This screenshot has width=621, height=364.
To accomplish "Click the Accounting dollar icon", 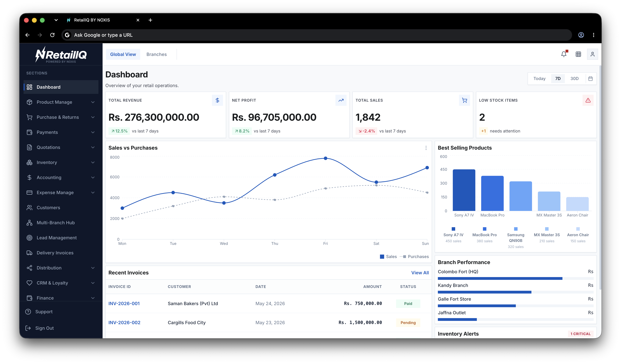I will tap(30, 177).
